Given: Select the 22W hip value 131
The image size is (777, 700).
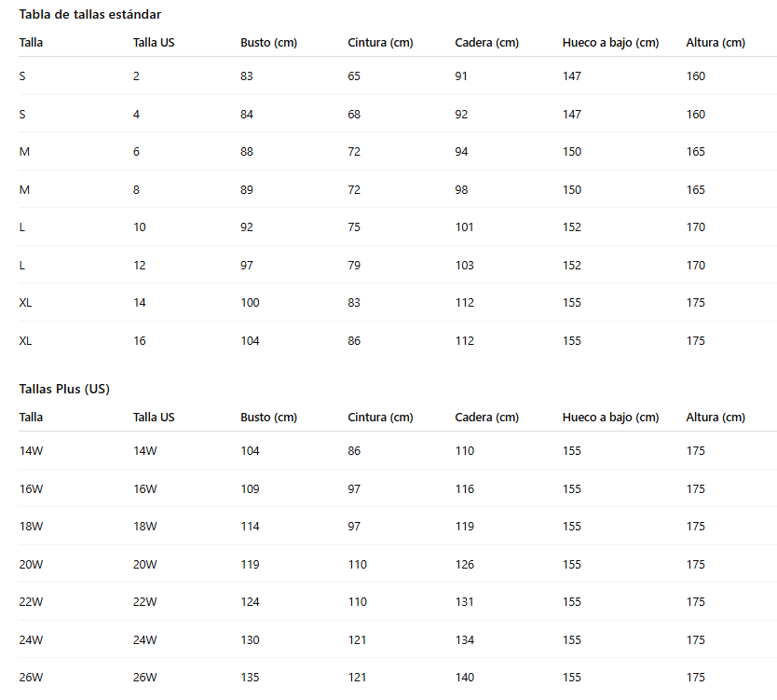Looking at the screenshot, I should tap(465, 602).
